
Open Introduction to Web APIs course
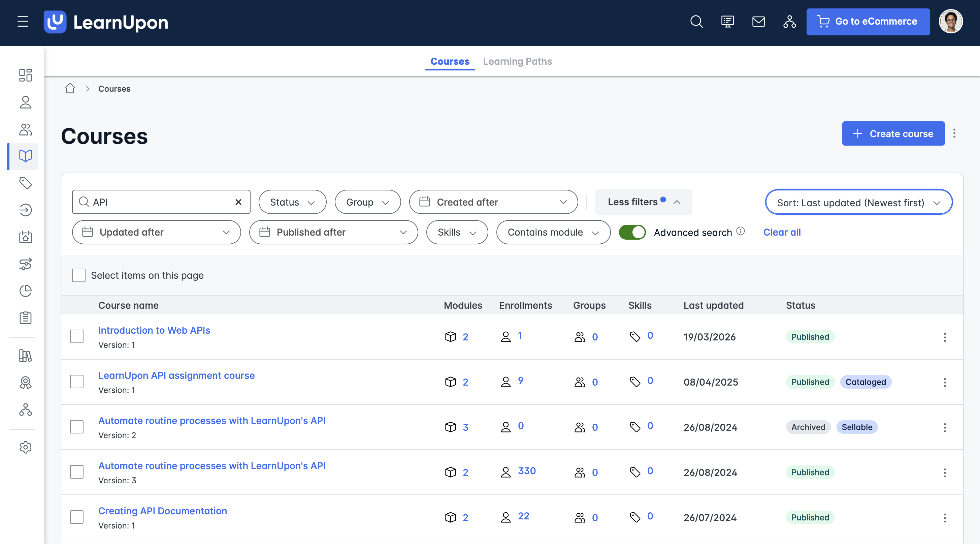[x=154, y=330]
